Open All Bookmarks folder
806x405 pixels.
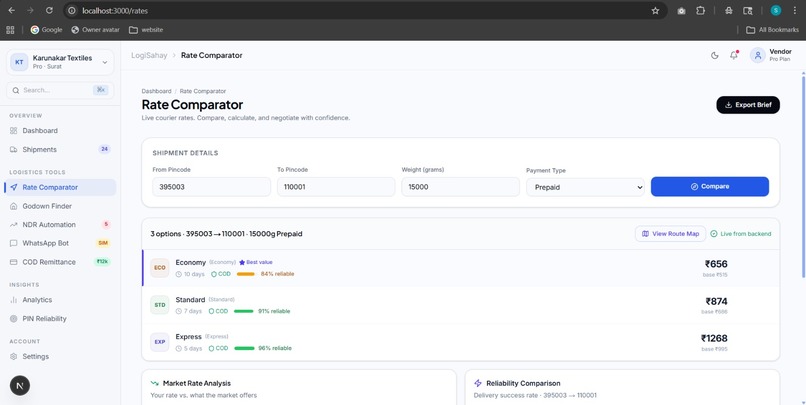click(773, 30)
